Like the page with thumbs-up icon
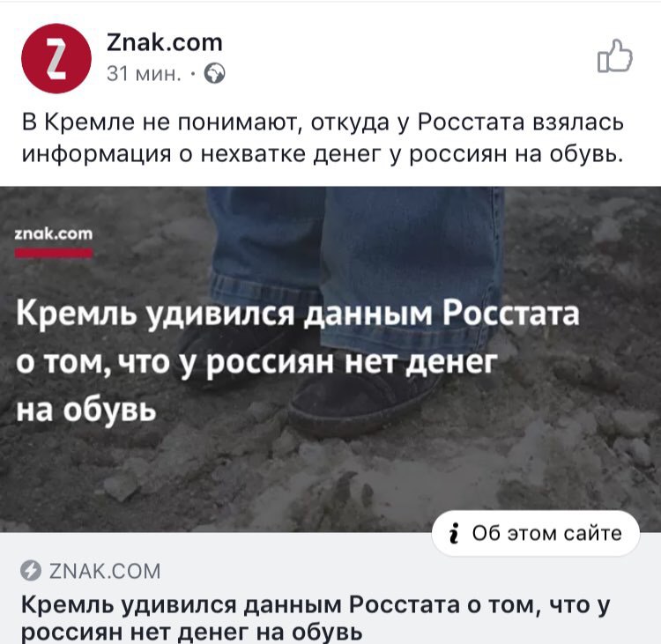Screen dimensions: 661x644 615,56
